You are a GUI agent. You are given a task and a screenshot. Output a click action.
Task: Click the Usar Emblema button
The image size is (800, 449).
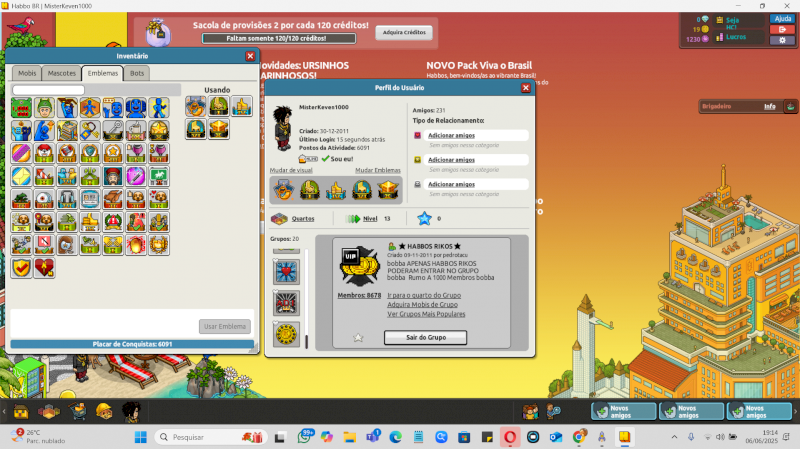click(x=225, y=327)
